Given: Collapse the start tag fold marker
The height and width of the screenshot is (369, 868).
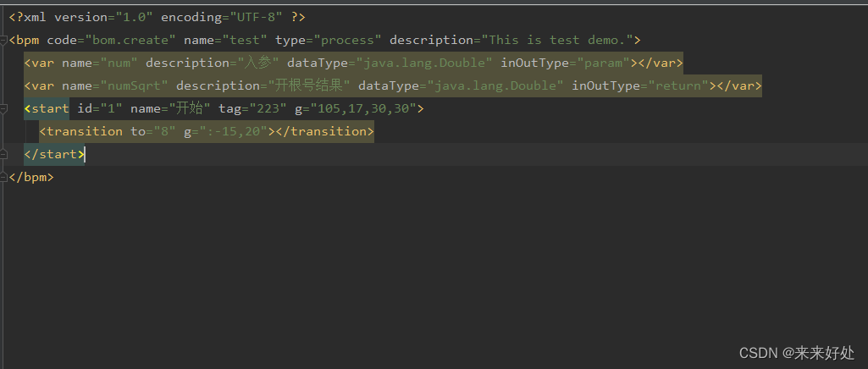Looking at the screenshot, I should [3, 108].
